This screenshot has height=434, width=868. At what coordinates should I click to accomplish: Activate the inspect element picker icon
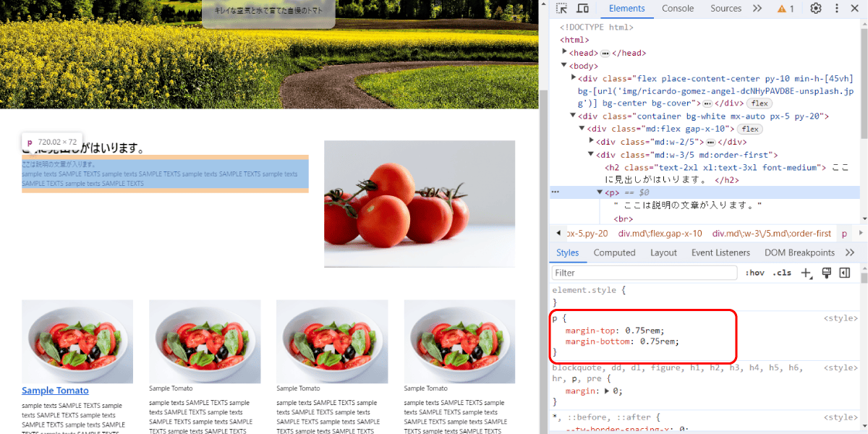[562, 9]
